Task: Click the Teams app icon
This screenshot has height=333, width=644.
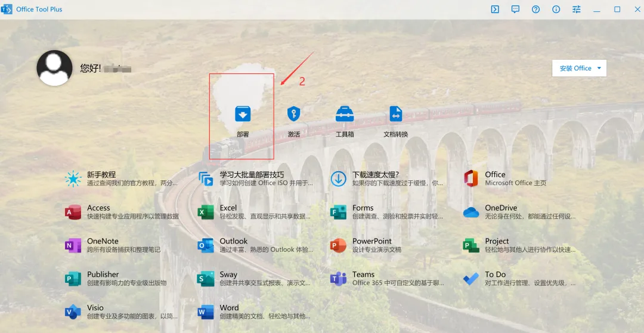Action: tap(339, 279)
